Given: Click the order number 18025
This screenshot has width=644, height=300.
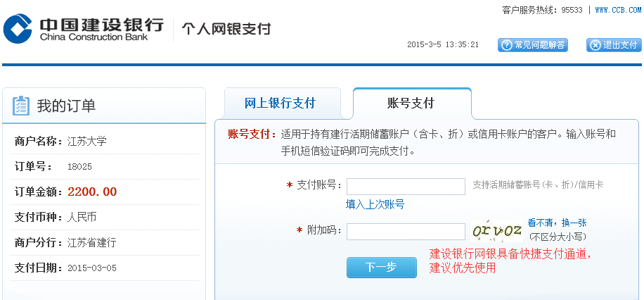Looking at the screenshot, I should point(79,167).
